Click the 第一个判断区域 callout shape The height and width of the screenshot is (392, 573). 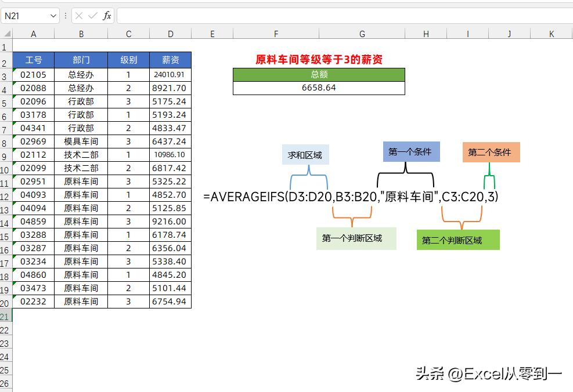pos(356,238)
